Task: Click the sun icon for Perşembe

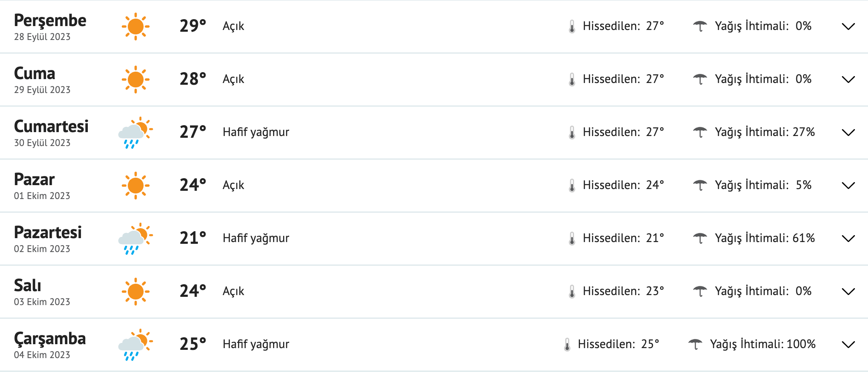Action: [136, 26]
